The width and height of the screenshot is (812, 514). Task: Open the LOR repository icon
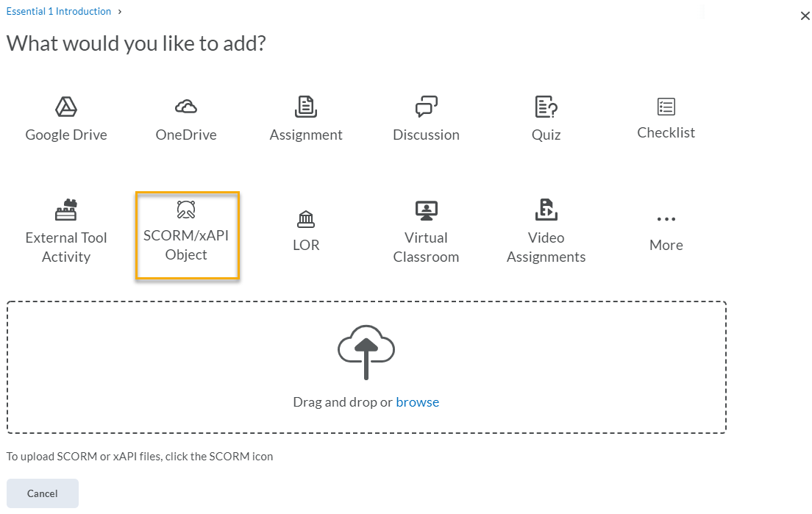point(306,219)
